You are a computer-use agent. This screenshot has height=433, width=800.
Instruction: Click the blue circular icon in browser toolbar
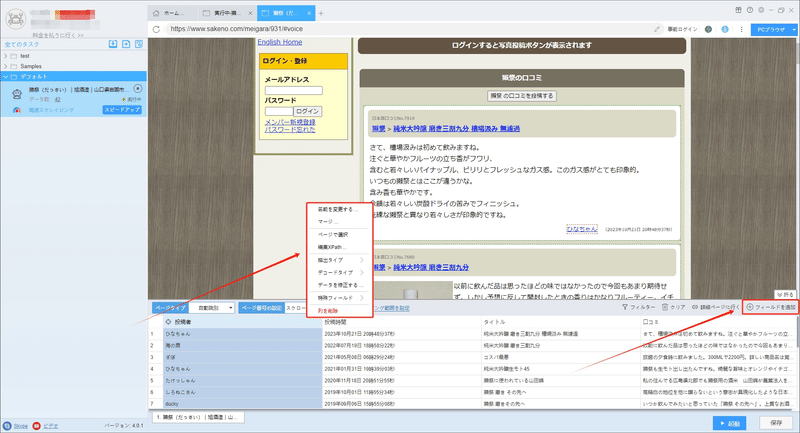[x=724, y=30]
